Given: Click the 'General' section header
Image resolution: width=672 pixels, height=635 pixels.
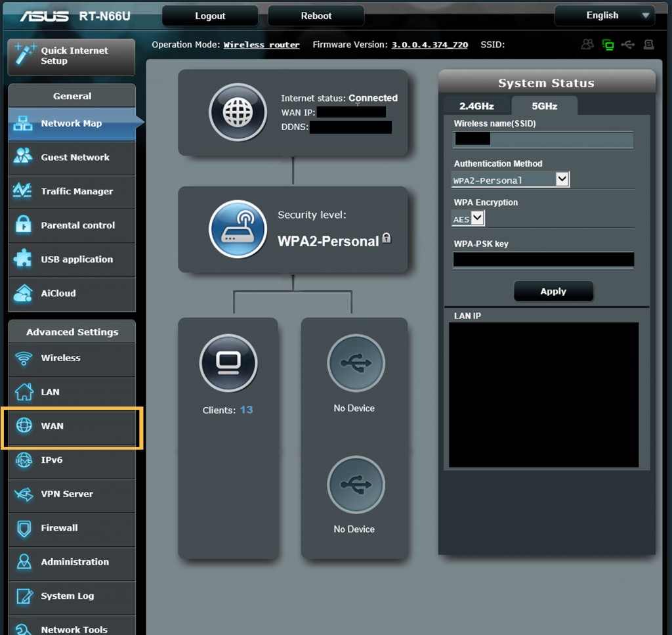Looking at the screenshot, I should pyautogui.click(x=72, y=96).
